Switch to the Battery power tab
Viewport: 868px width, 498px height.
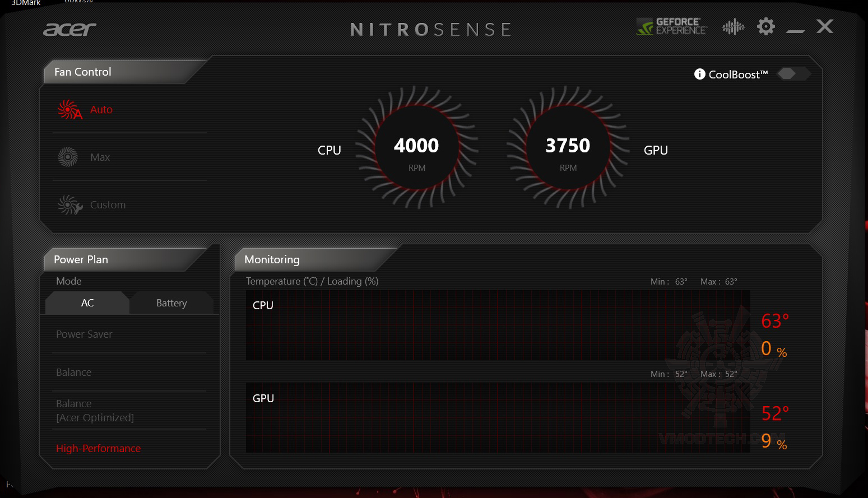pyautogui.click(x=171, y=303)
